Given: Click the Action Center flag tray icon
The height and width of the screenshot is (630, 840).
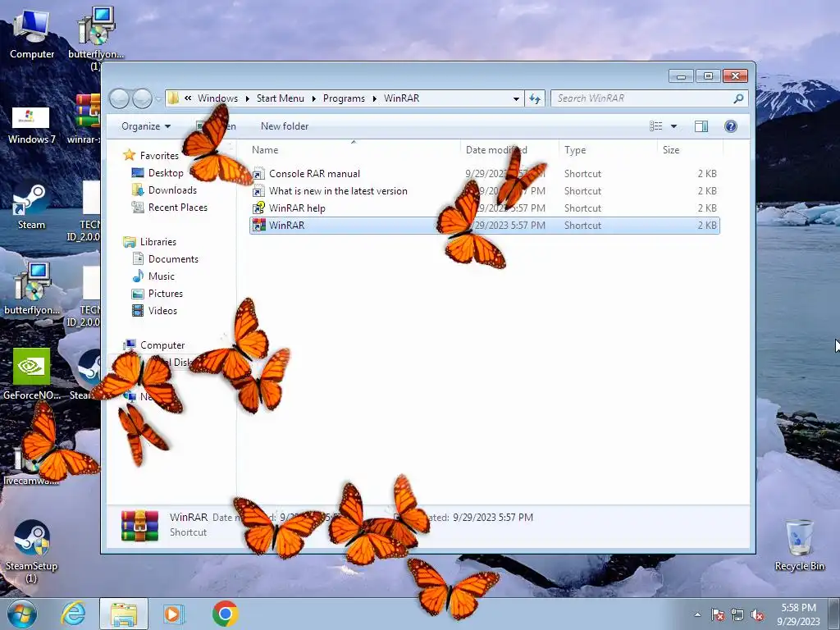Looking at the screenshot, I should [x=717, y=614].
